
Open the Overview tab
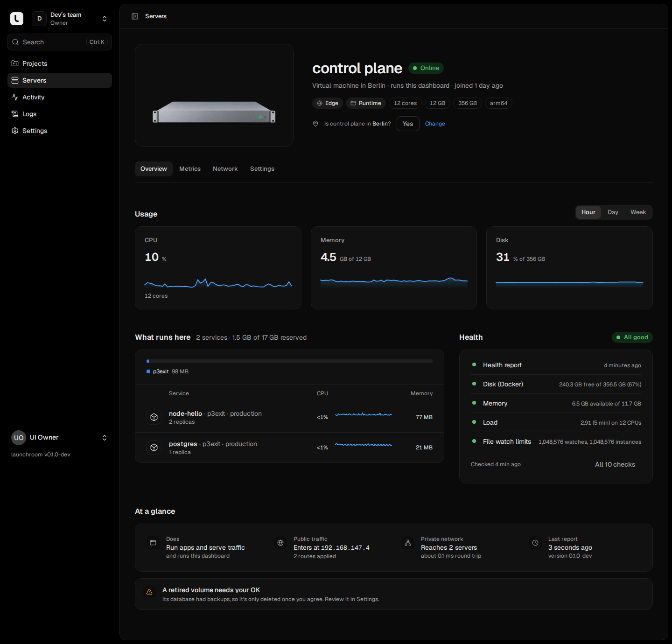coord(154,169)
